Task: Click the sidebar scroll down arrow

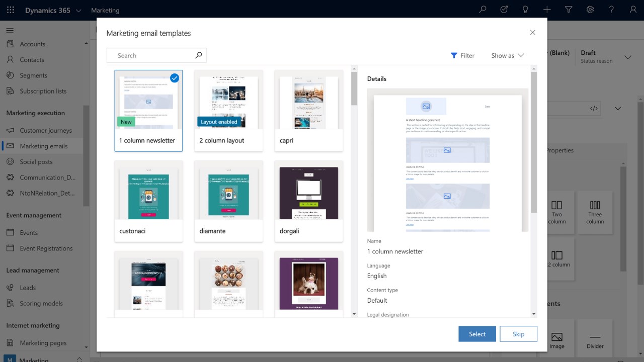Action: [86, 347]
